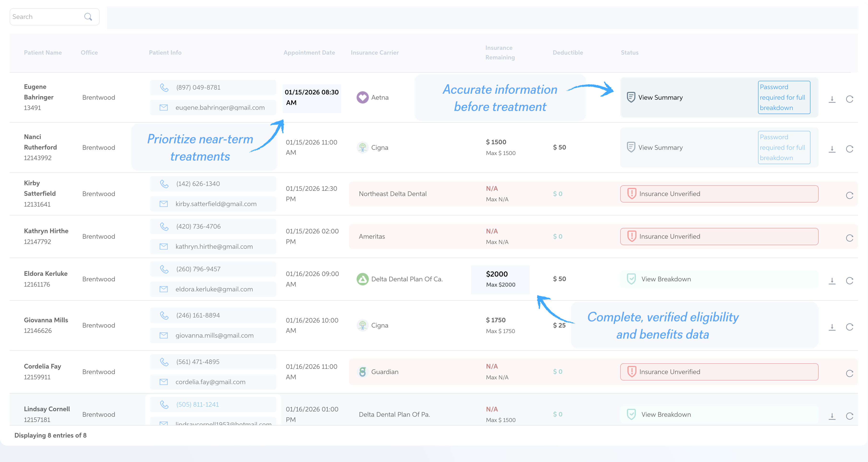
Task: Refresh Cordelia Fay's insurance status
Action: point(849,373)
